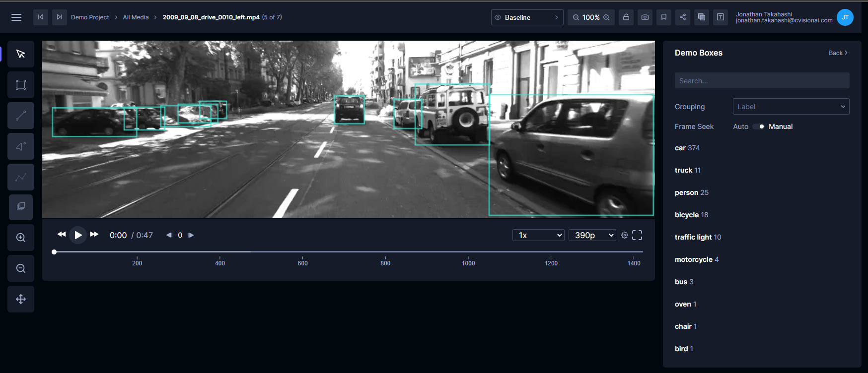Click the All Media breadcrumb link
The height and width of the screenshot is (373, 868).
coord(136,17)
